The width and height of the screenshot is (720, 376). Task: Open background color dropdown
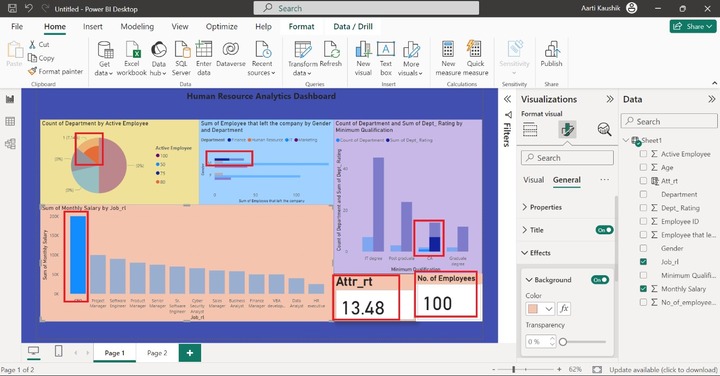click(540, 309)
